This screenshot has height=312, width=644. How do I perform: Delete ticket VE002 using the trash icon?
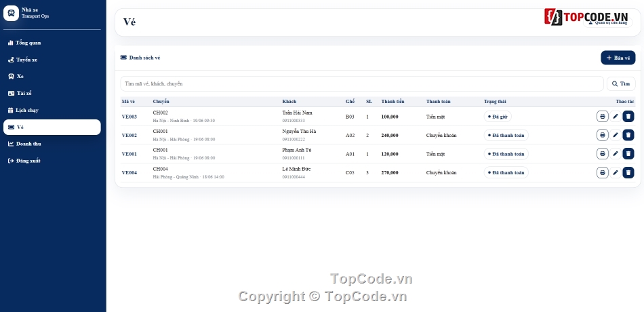click(x=628, y=135)
